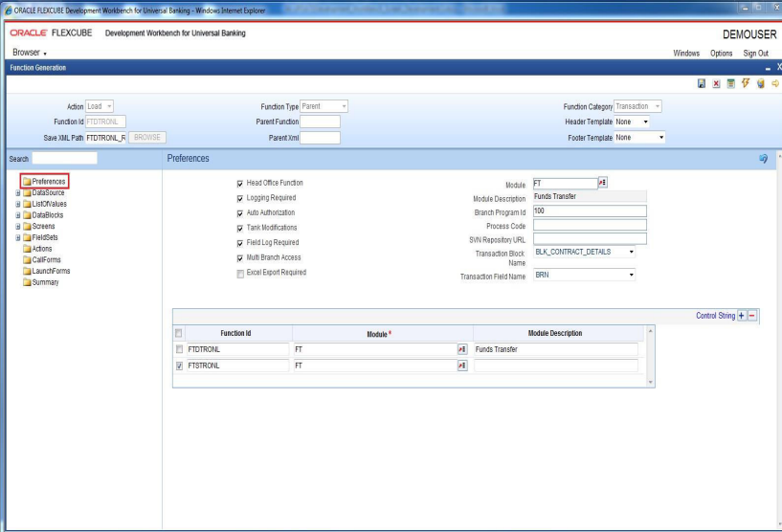This screenshot has width=782, height=532.
Task: Open the Browser menu
Action: point(30,53)
